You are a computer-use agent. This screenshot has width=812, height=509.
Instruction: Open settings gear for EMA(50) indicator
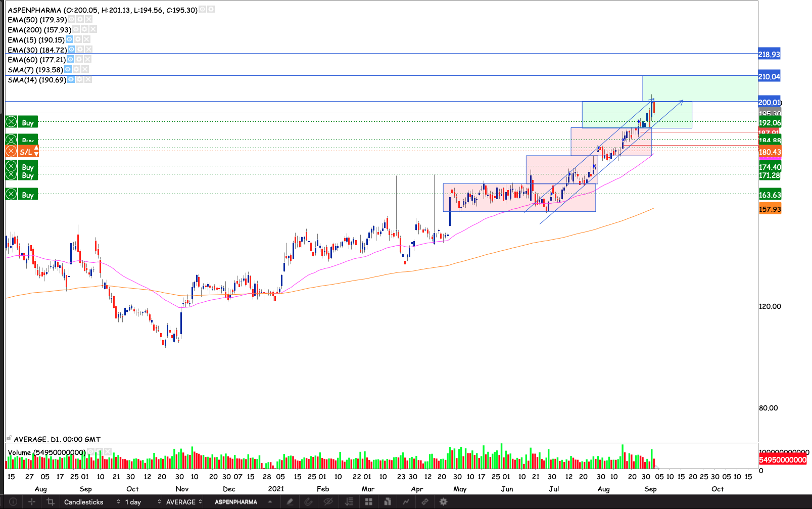(x=80, y=20)
